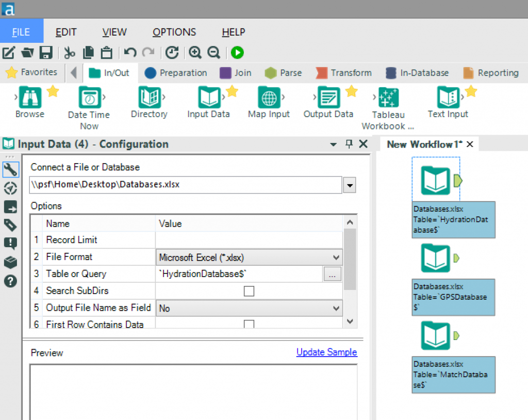Viewport: 528px width, 420px height.
Task: Copy selection using toolbar copy icon
Action: pos(88,53)
